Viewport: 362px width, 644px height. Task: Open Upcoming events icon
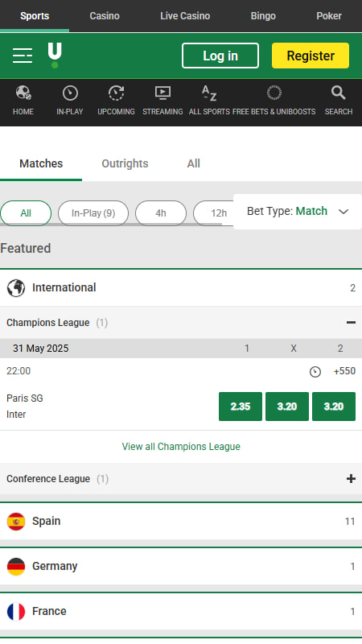pyautogui.click(x=116, y=93)
